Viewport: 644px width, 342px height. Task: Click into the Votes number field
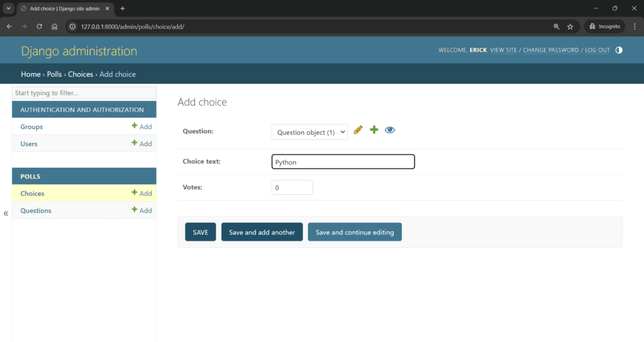(x=292, y=187)
